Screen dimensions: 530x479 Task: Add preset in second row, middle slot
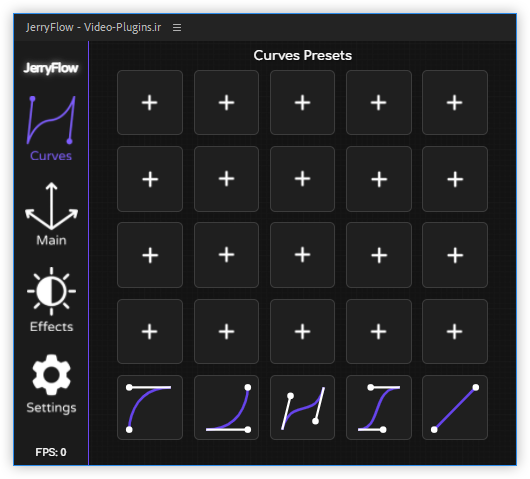pos(303,179)
